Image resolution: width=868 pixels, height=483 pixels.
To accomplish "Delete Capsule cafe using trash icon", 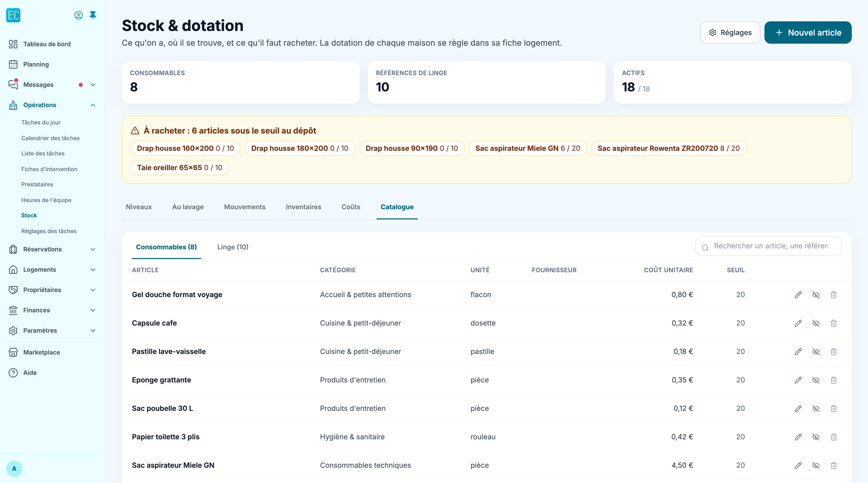I will 834,323.
